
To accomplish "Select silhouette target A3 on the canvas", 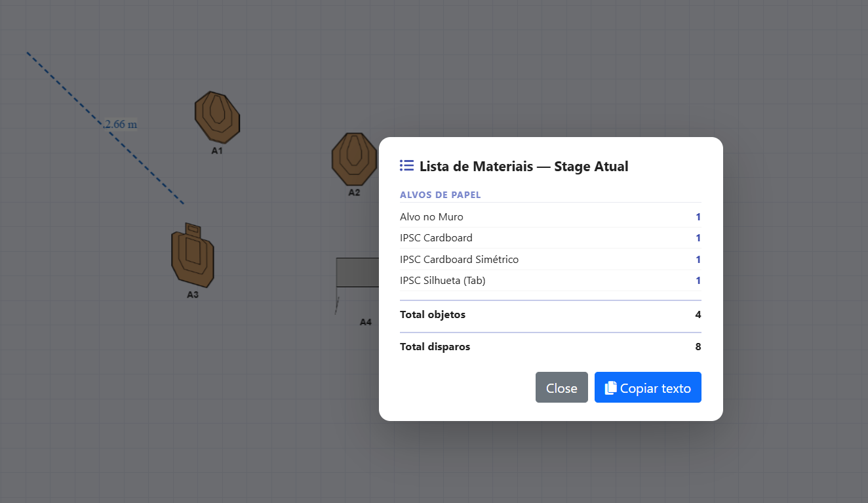I will [193, 256].
